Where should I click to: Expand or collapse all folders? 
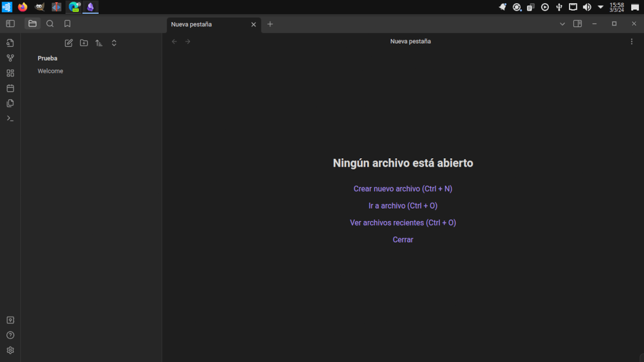coord(114,43)
